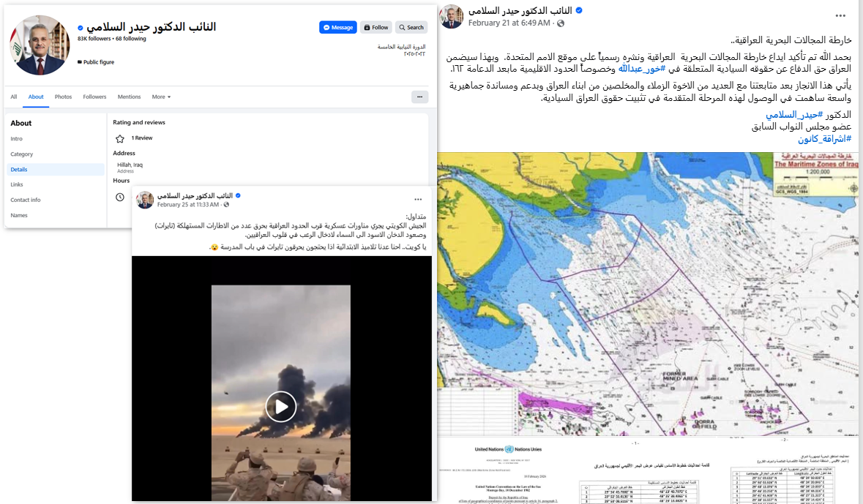The image size is (863, 504).
Task: Open the large profile picture avatar
Action: point(40,45)
